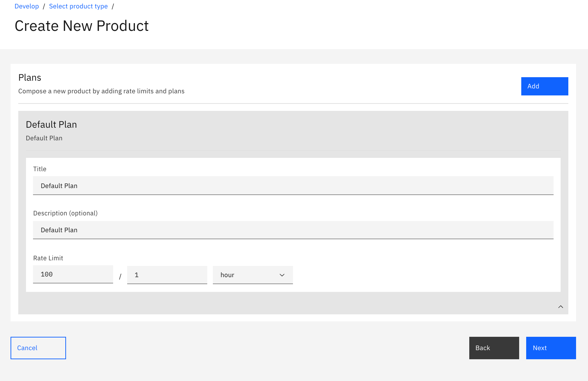Proceed with Next to continue
Image resolution: width=588 pixels, height=381 pixels.
coord(550,348)
